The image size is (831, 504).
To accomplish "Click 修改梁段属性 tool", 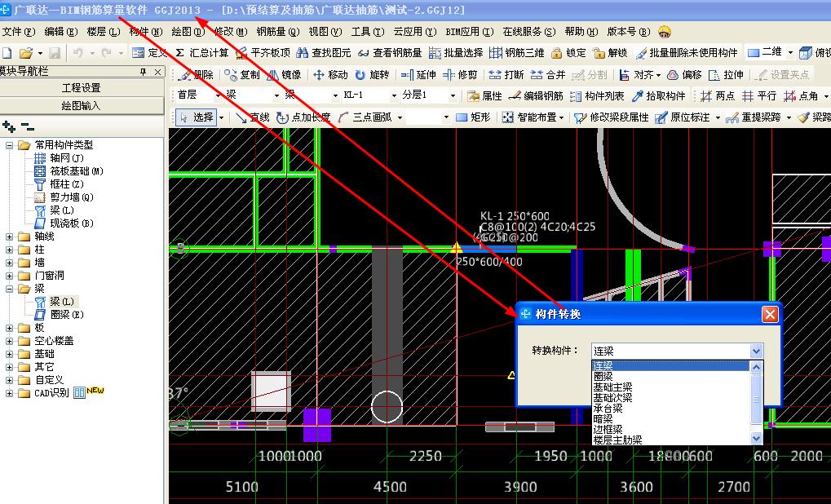I will pos(611,117).
